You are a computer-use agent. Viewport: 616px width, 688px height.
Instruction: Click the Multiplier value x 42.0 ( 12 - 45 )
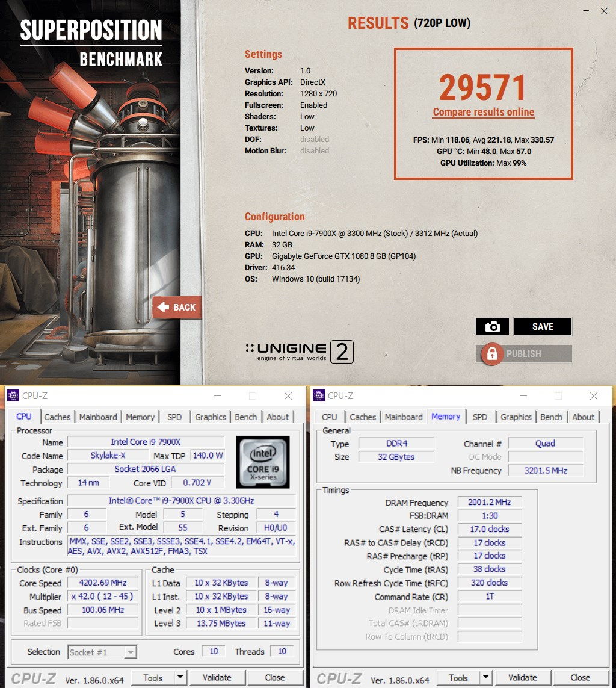pyautogui.click(x=103, y=597)
